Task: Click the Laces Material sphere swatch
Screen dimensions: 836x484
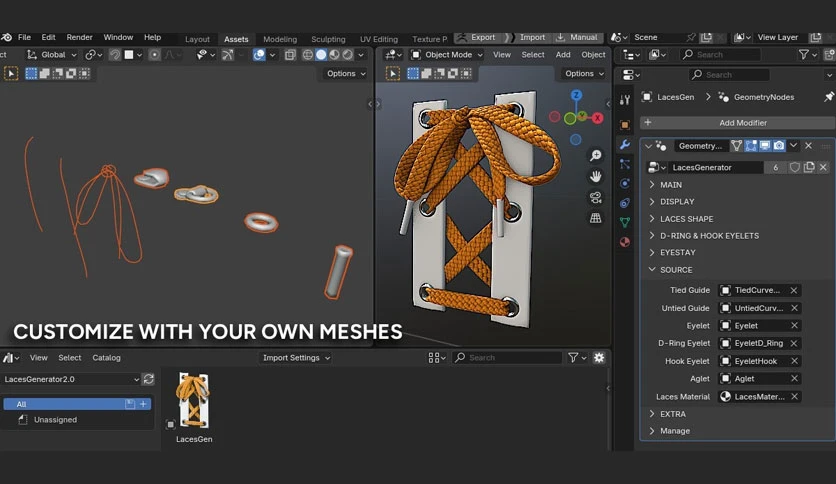Action: click(725, 397)
